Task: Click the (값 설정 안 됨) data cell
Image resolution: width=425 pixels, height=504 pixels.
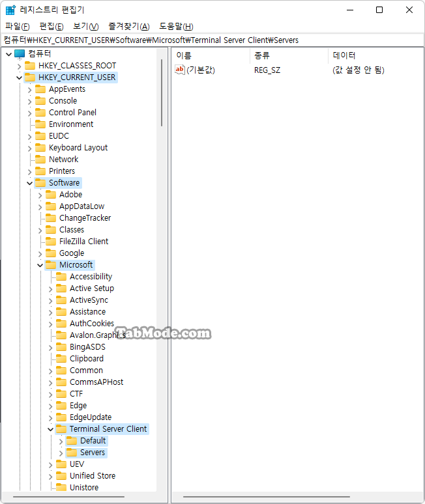Action: pos(359,70)
